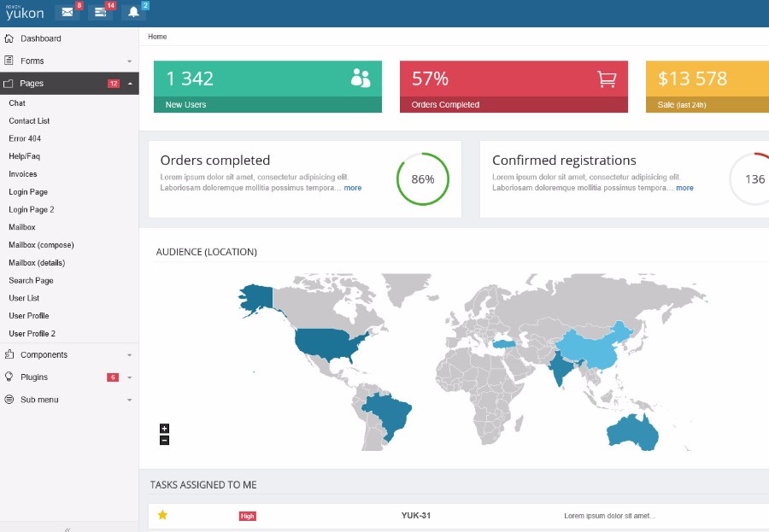Open the bell alerts icon
The width and height of the screenshot is (769, 532).
[133, 12]
